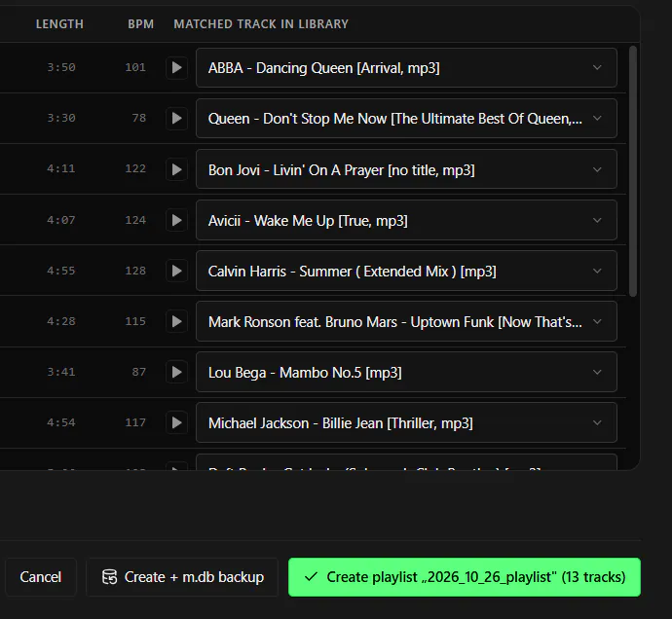The height and width of the screenshot is (619, 672).
Task: Play preview of Michael Jackson Billie Jean
Action: (x=176, y=422)
